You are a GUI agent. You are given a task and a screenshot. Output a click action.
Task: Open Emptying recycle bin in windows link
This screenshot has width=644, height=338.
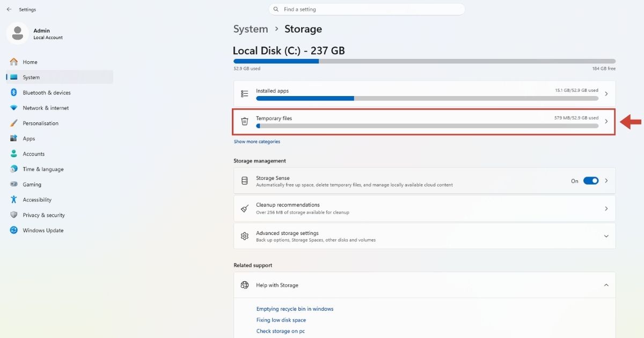295,309
